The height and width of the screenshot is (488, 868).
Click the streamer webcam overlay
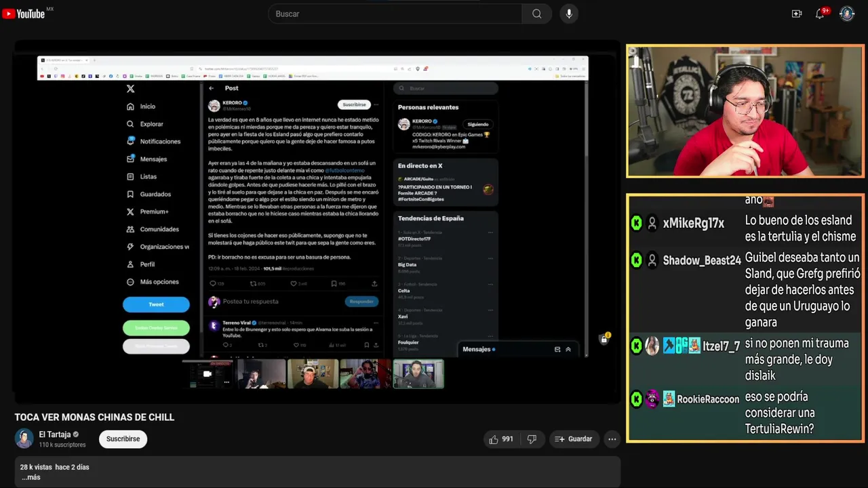pos(745,111)
